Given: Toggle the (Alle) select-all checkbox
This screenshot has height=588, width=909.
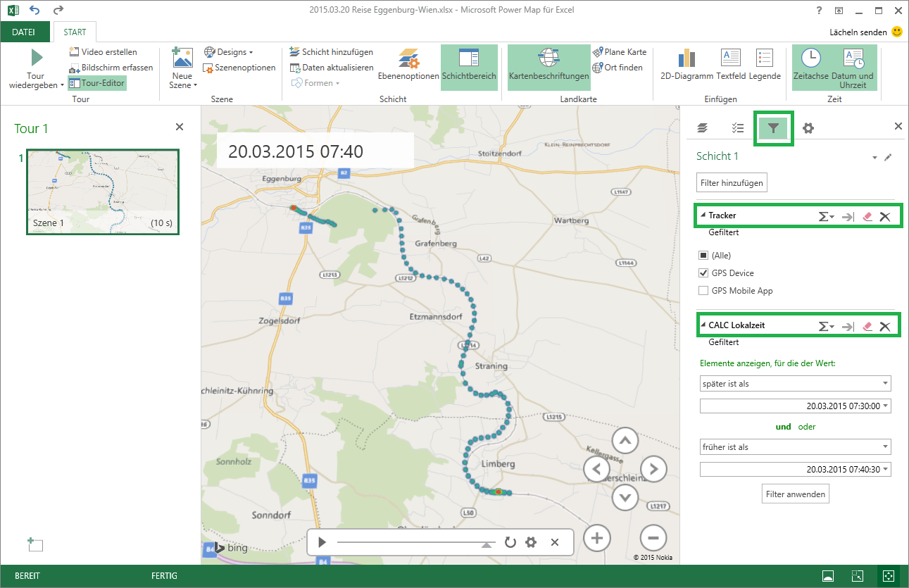Looking at the screenshot, I should 703,256.
